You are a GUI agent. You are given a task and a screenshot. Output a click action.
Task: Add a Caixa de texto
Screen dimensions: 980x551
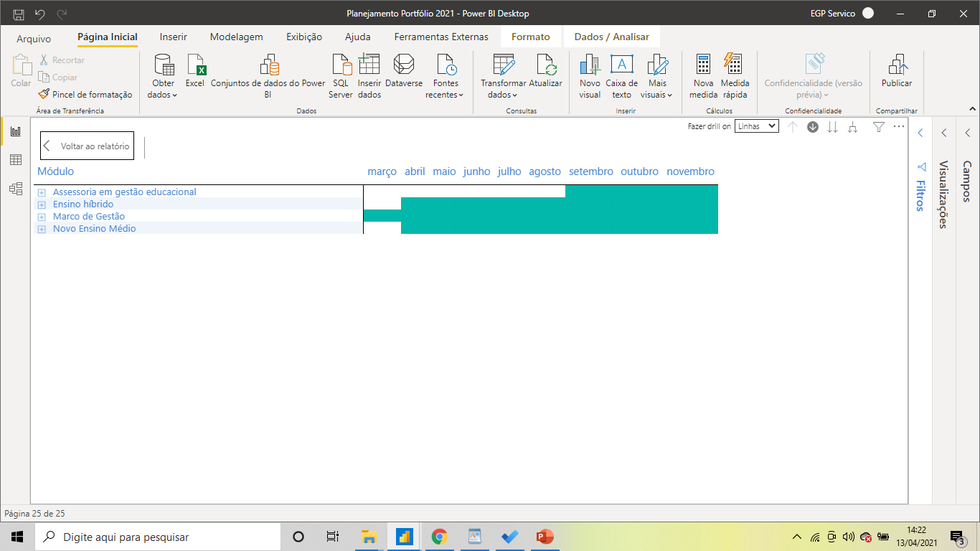622,77
